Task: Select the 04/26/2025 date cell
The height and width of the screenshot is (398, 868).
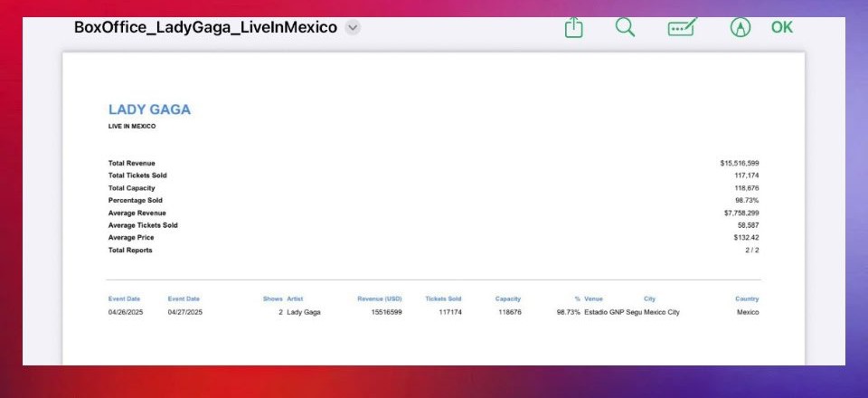Action: pos(126,312)
